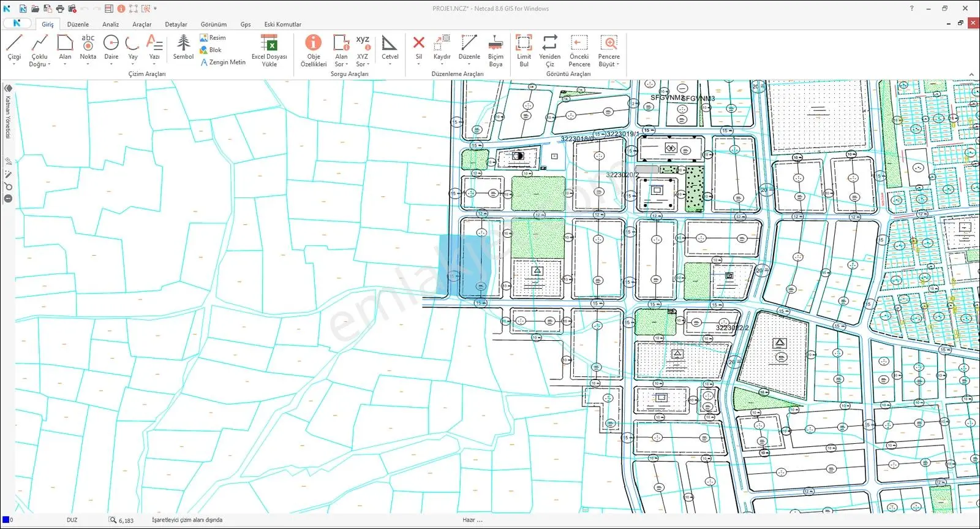Select the Gps ribbon tab
The height and width of the screenshot is (529, 980).
pos(246,25)
